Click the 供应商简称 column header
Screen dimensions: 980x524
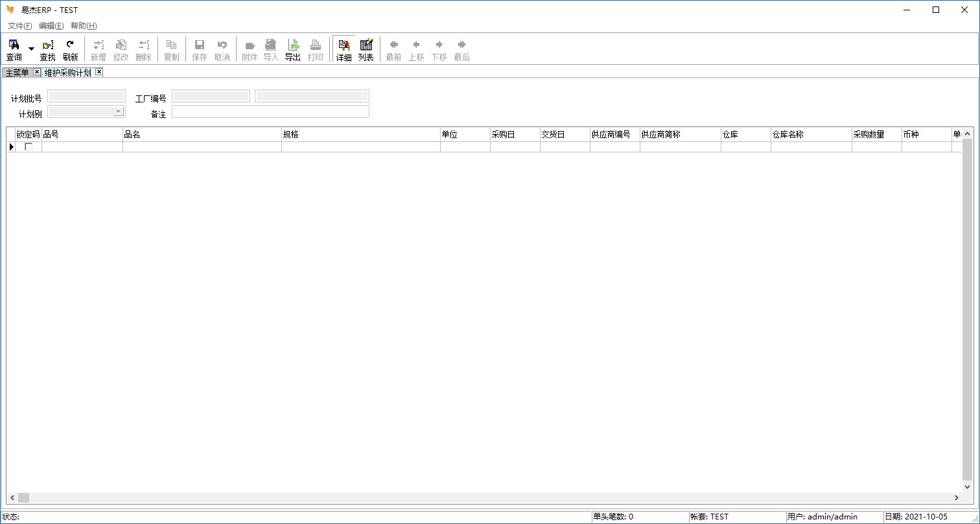pyautogui.click(x=680, y=134)
